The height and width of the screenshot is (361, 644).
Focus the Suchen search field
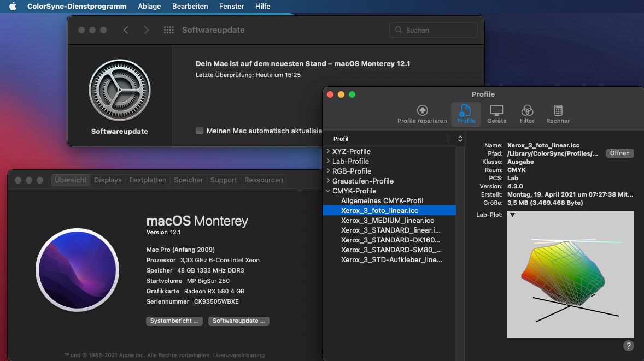click(434, 30)
